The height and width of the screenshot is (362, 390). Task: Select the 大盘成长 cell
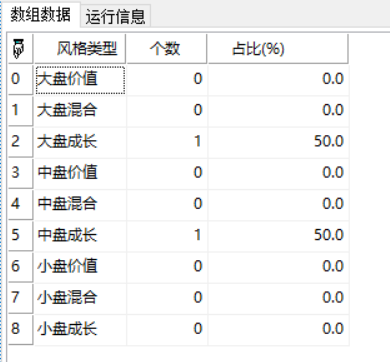click(80, 142)
